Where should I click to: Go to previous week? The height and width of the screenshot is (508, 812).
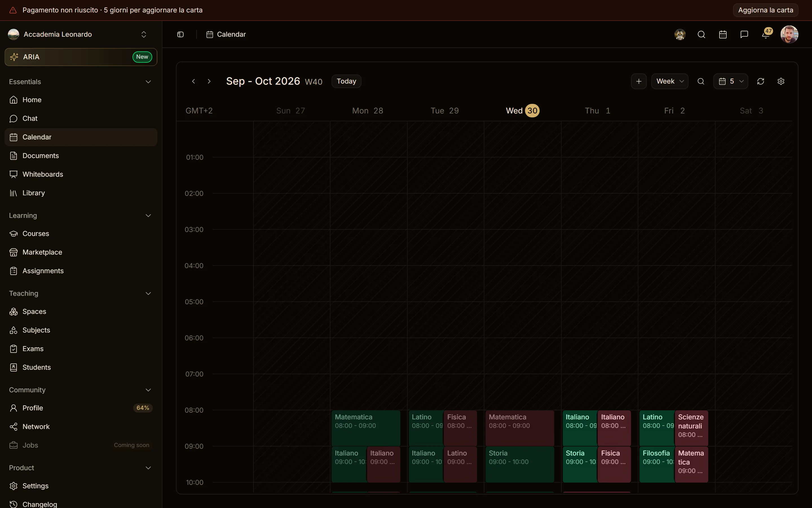point(194,81)
